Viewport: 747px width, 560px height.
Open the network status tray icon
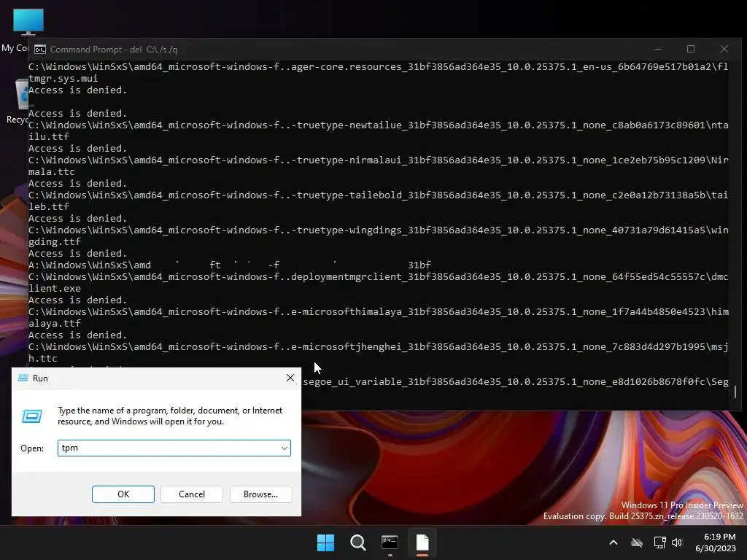coord(659,542)
